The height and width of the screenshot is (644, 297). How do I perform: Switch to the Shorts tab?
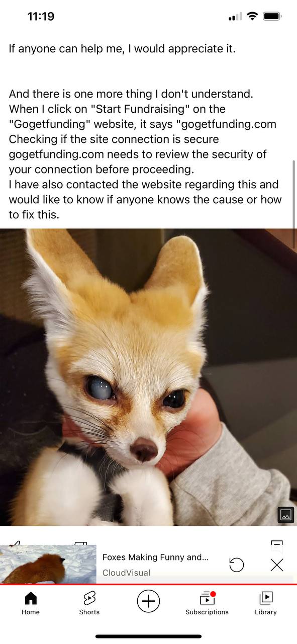[89, 603]
